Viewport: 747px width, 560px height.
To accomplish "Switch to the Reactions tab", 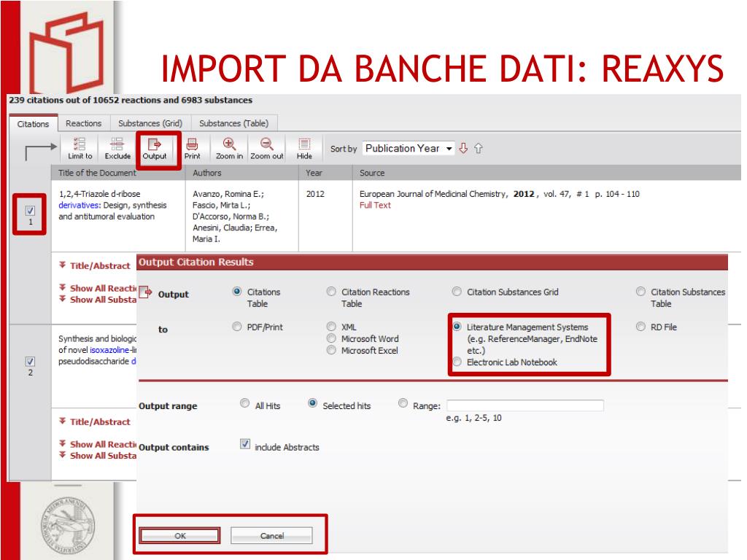I will click(83, 123).
